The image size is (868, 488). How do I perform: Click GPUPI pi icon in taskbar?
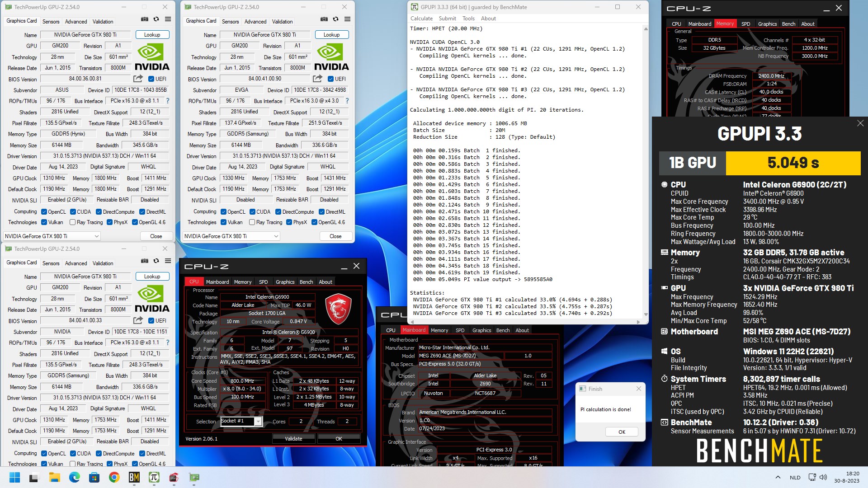(x=154, y=477)
